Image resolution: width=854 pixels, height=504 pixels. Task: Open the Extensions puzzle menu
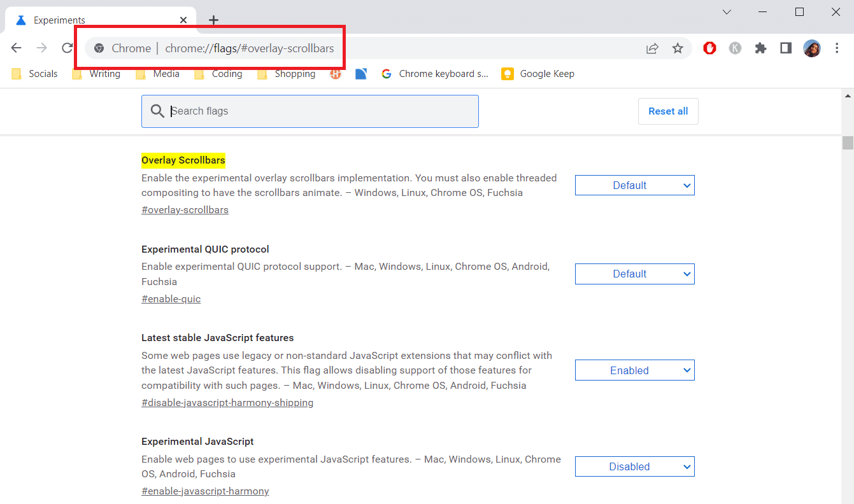tap(760, 48)
